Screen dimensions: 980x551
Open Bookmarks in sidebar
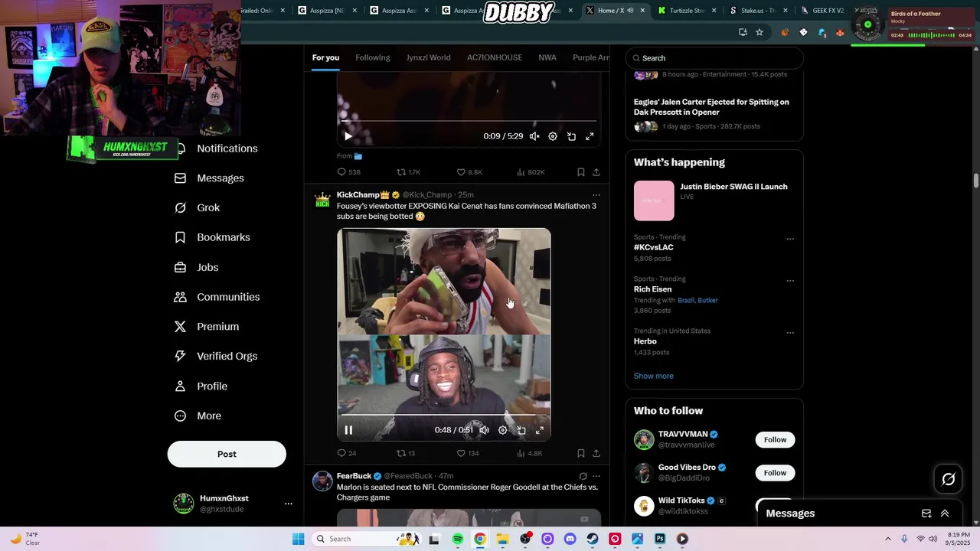coord(212,237)
